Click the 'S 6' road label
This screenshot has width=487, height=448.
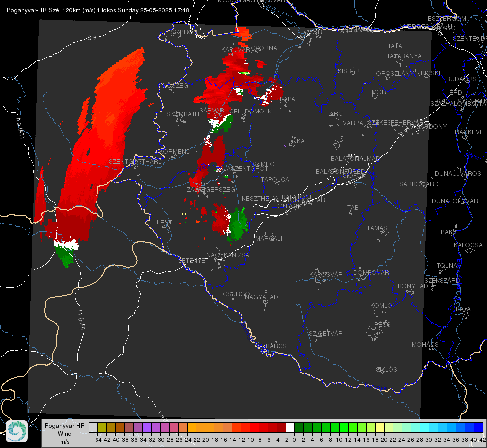point(92,38)
